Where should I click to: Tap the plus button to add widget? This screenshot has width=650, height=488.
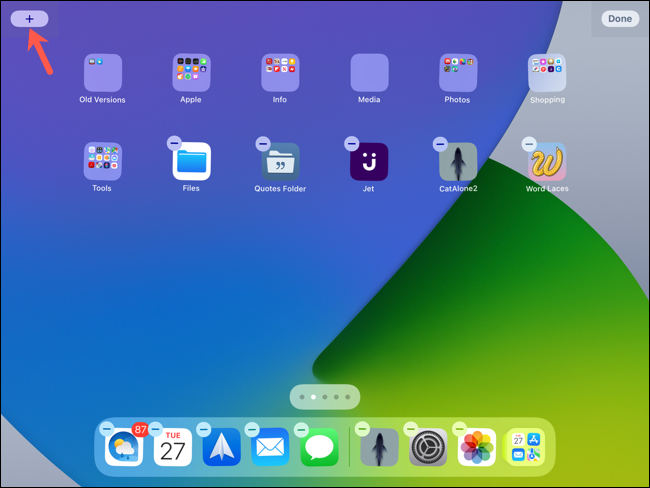click(x=29, y=18)
